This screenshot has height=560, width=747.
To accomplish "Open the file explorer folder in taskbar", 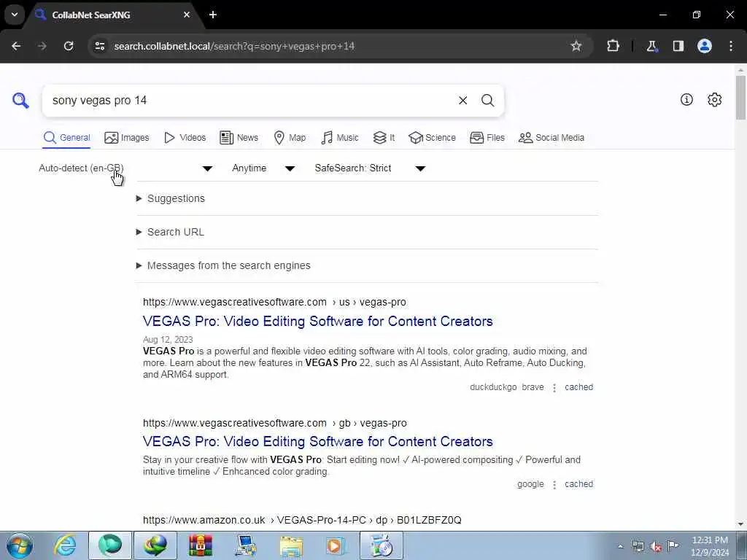I will pos(291,545).
